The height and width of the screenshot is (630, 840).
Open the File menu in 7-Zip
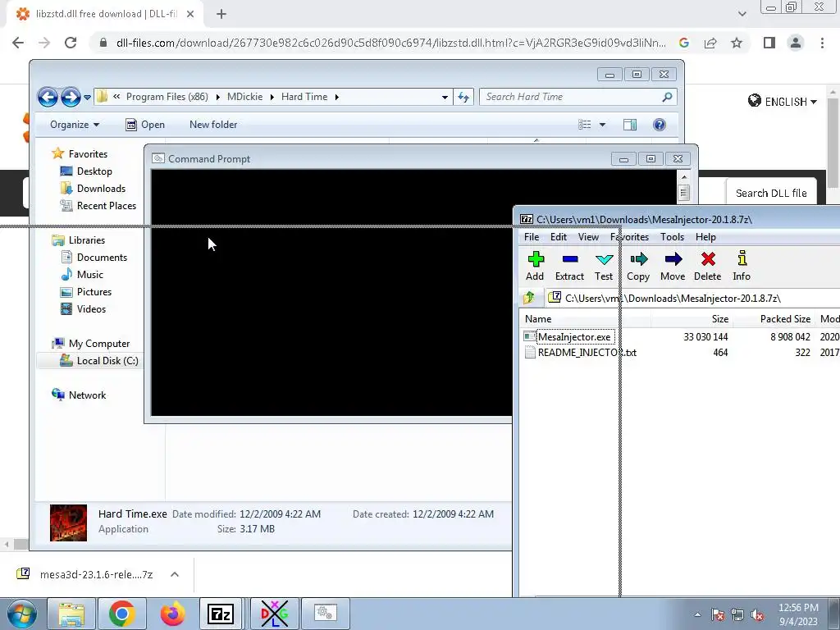532,237
